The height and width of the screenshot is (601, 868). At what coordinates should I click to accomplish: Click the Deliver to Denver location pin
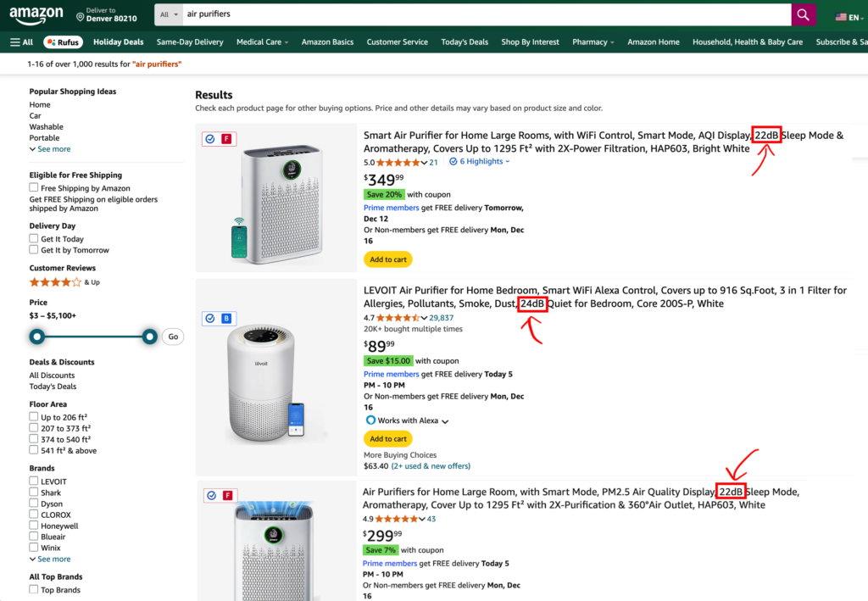pyautogui.click(x=81, y=16)
